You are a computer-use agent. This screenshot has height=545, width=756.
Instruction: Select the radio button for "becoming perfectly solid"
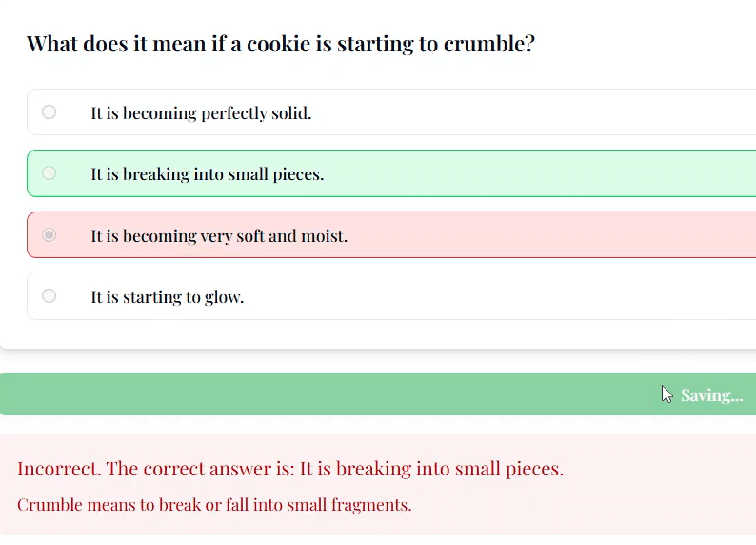coord(50,112)
